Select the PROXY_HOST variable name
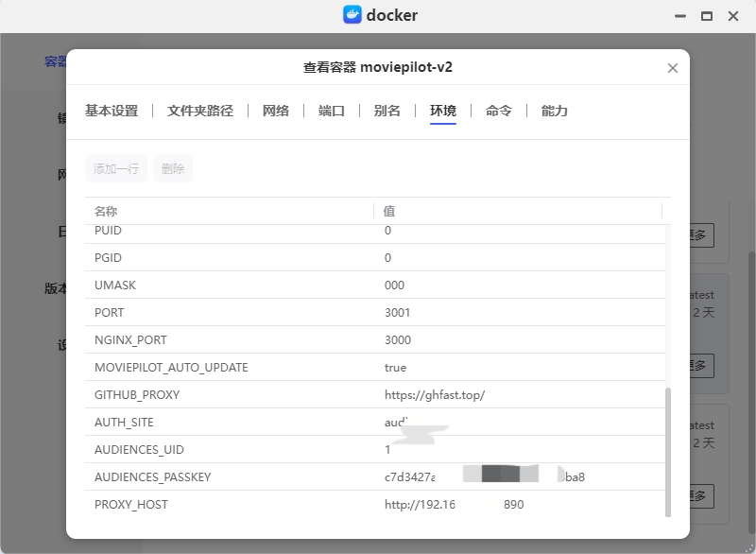The image size is (756, 554). point(131,505)
